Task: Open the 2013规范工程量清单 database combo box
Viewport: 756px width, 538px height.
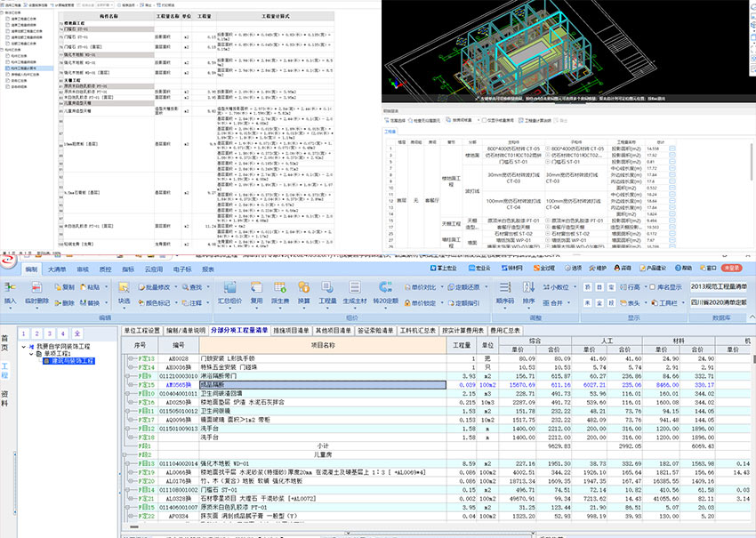Action: (x=719, y=287)
